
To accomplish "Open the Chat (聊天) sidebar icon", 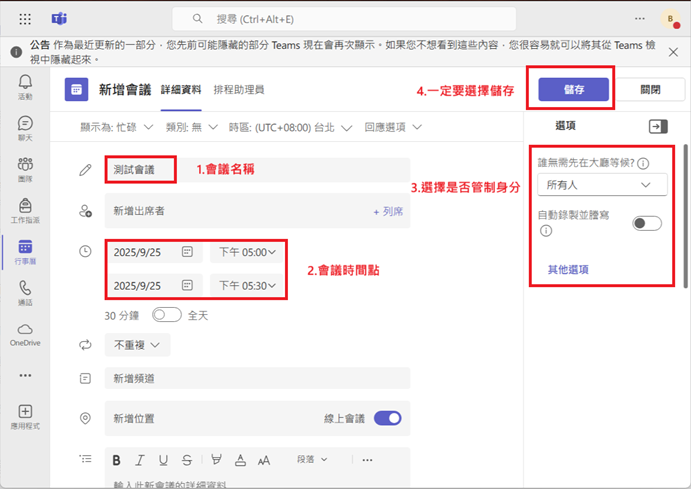I will tap(25, 127).
